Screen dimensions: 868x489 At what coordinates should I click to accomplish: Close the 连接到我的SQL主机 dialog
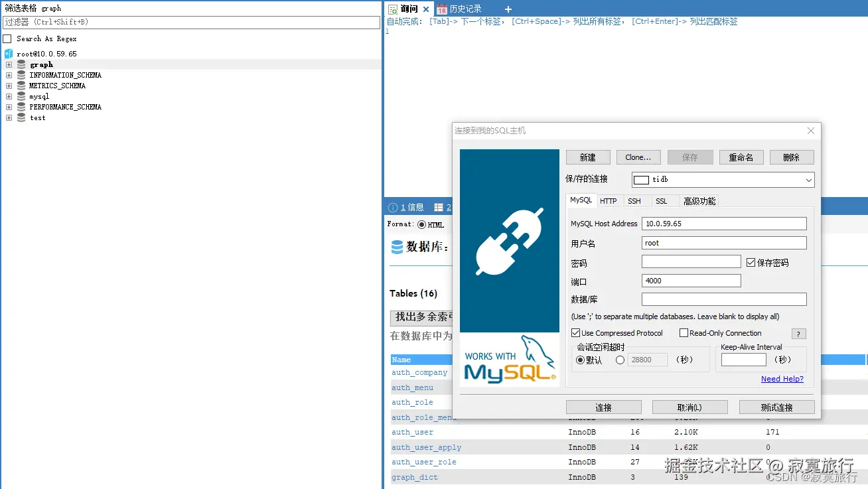(x=810, y=131)
